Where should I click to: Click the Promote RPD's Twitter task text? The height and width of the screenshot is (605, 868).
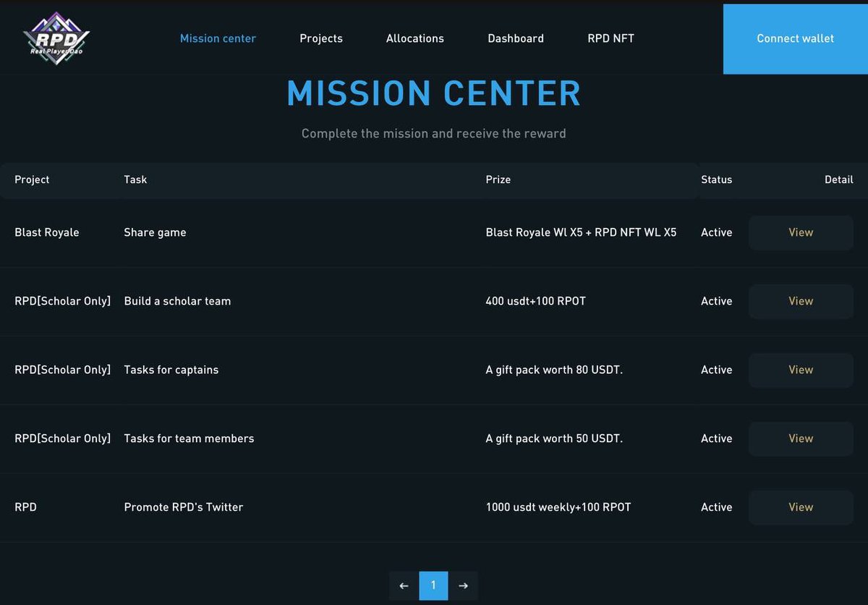184,507
